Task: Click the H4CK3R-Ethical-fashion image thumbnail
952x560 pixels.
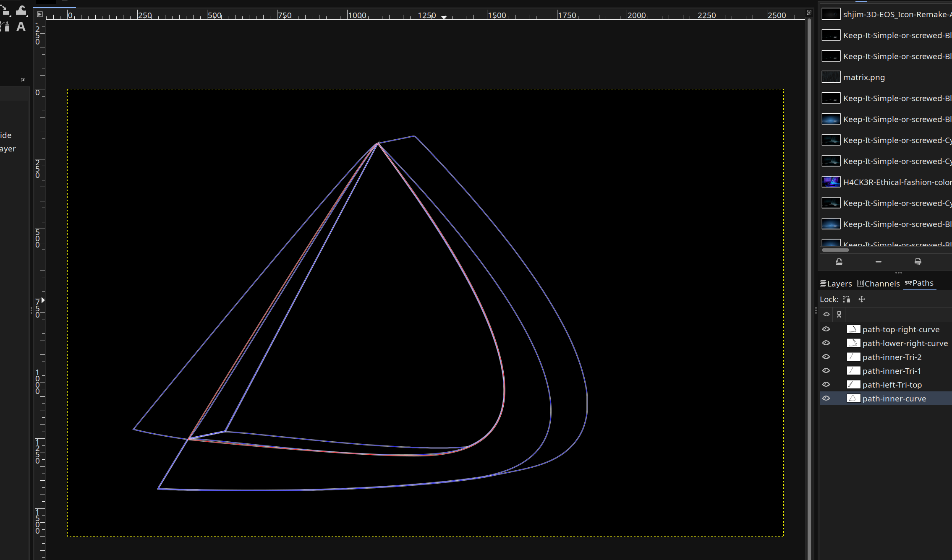Action: pyautogui.click(x=831, y=182)
